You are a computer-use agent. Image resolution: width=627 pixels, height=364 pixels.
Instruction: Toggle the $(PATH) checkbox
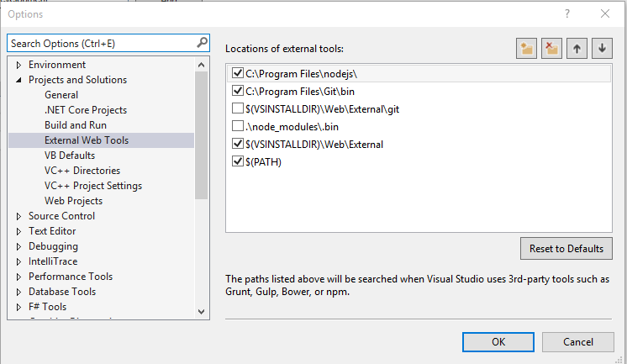[x=237, y=161]
